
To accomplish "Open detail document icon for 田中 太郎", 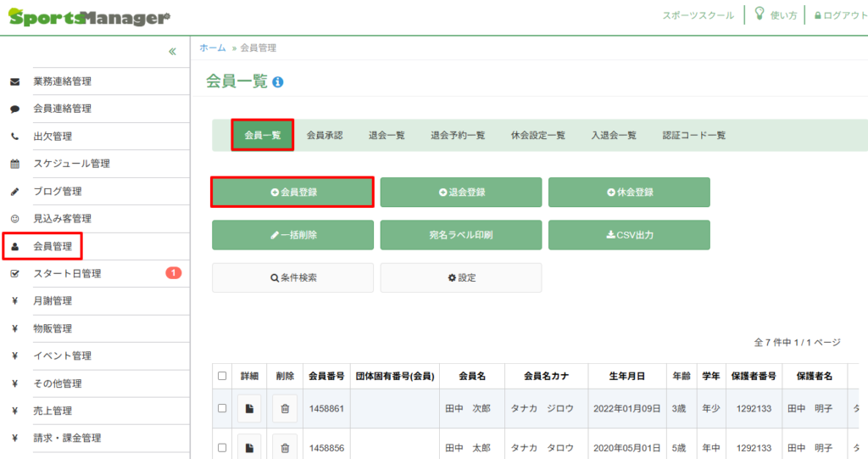I will (249, 447).
